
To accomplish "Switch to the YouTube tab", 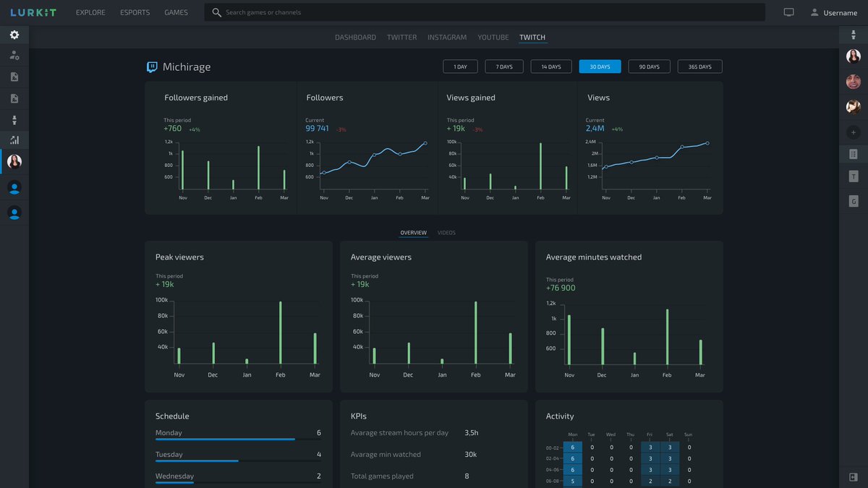I will point(493,38).
